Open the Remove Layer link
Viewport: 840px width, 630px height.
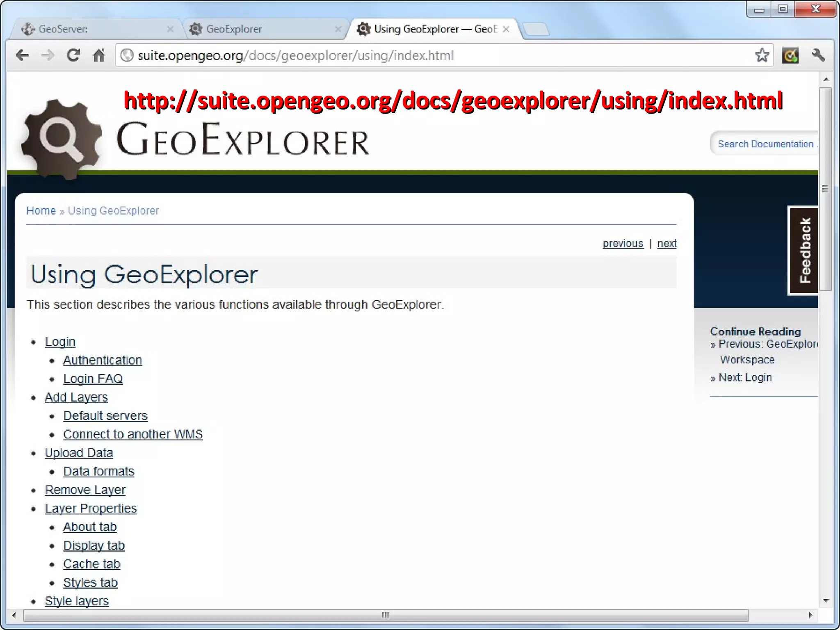pos(85,490)
